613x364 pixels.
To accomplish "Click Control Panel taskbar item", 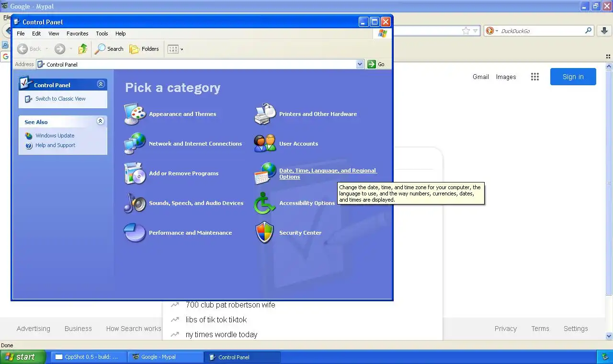I will click(x=242, y=357).
